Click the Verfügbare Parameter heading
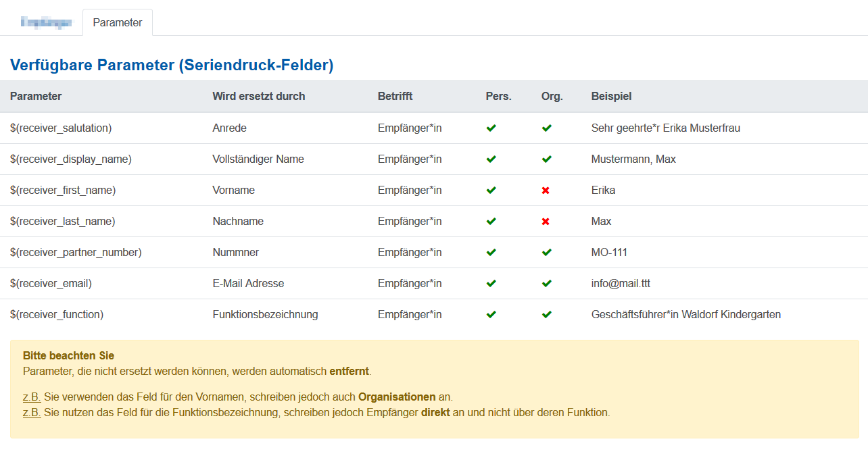 [x=172, y=66]
